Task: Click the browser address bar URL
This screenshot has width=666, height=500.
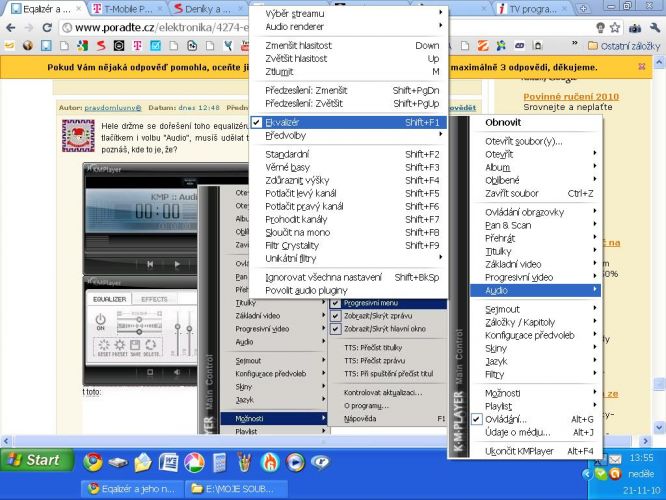Action: click(x=161, y=28)
